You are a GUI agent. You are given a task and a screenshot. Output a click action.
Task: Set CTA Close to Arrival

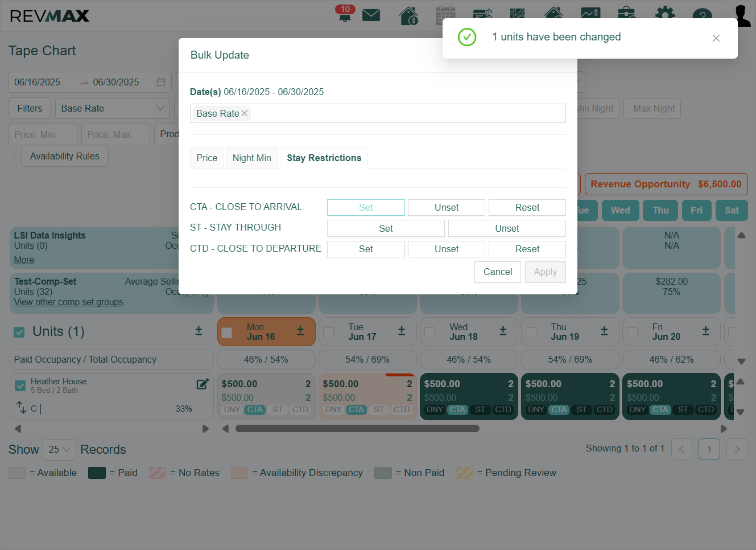tap(366, 207)
